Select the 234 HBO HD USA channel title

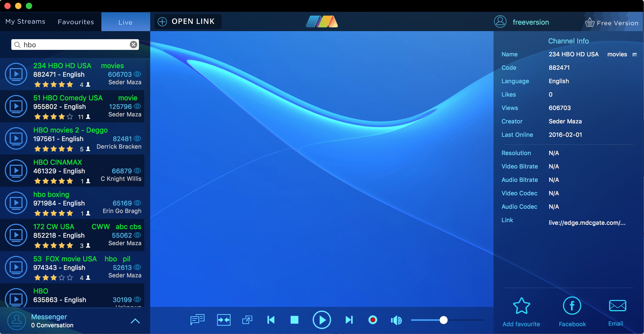pyautogui.click(x=62, y=66)
